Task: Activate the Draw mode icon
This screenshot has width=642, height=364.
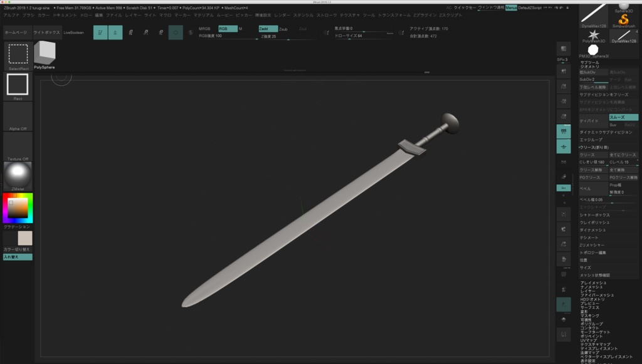Action: (115, 33)
